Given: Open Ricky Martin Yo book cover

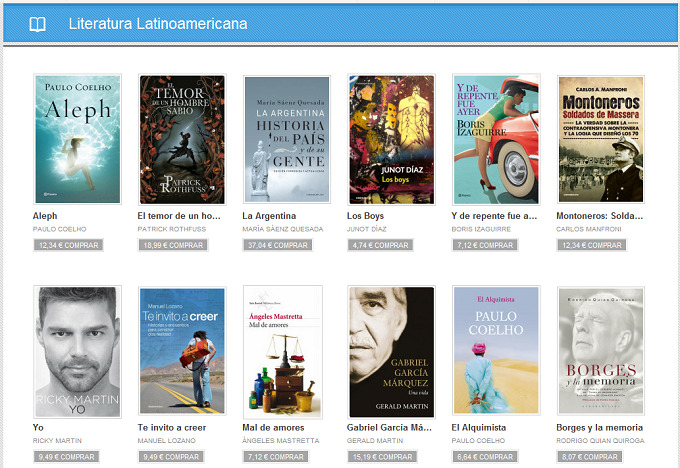Looking at the screenshot, I should click(x=78, y=352).
